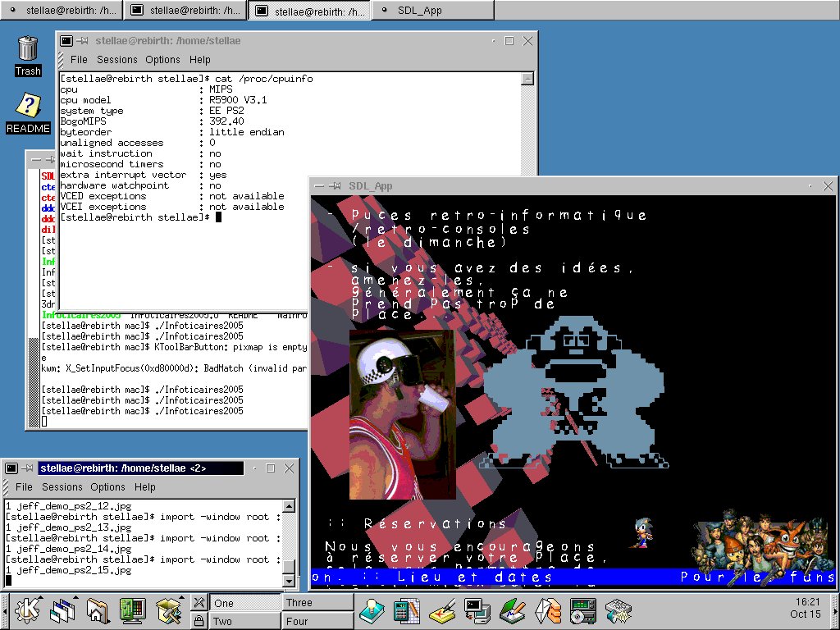Image resolution: width=840 pixels, height=630 pixels.
Task: Toggle sticky pin on the <2> terminal window
Action: pyautogui.click(x=27, y=468)
